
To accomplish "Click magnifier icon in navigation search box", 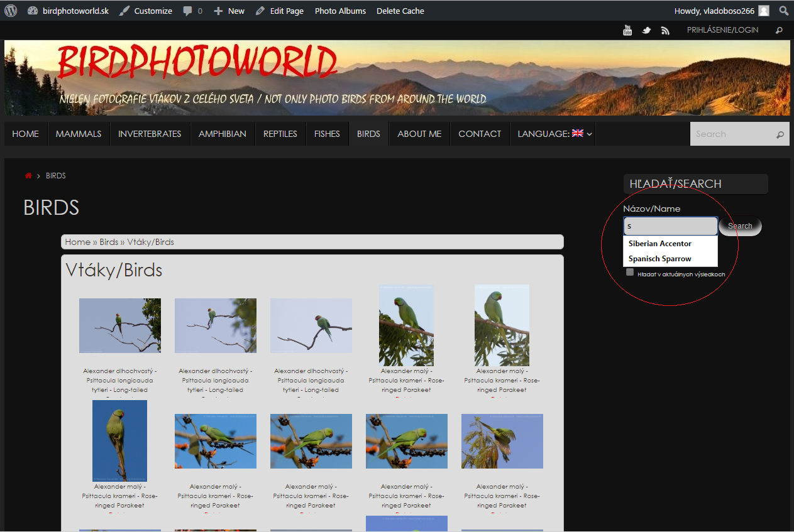I will point(780,134).
